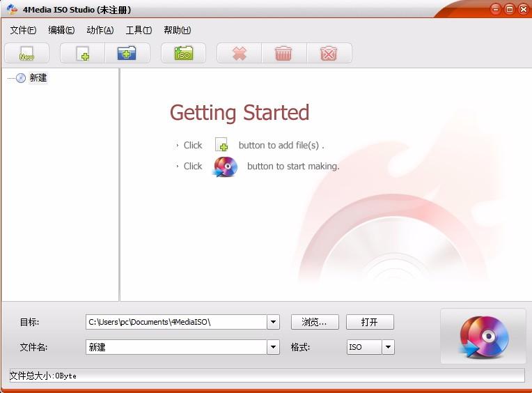The width and height of the screenshot is (532, 393).
Task: Click the red X delete icon
Action: coord(239,54)
